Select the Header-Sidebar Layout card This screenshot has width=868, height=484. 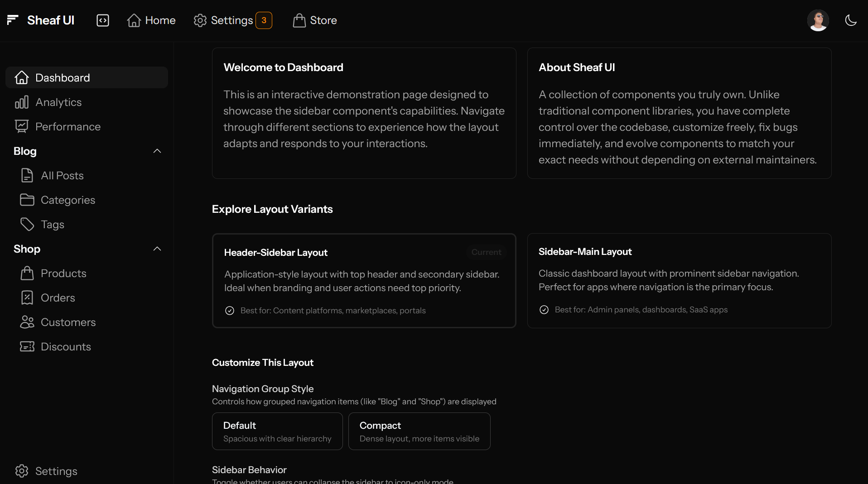(364, 281)
